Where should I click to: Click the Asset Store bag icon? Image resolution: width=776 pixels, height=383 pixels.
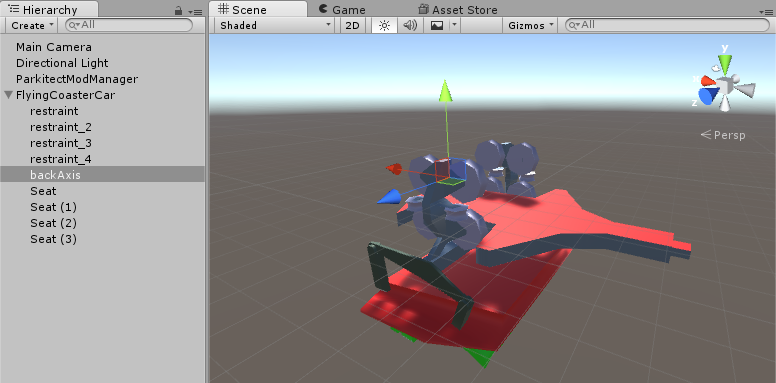pyautogui.click(x=423, y=9)
